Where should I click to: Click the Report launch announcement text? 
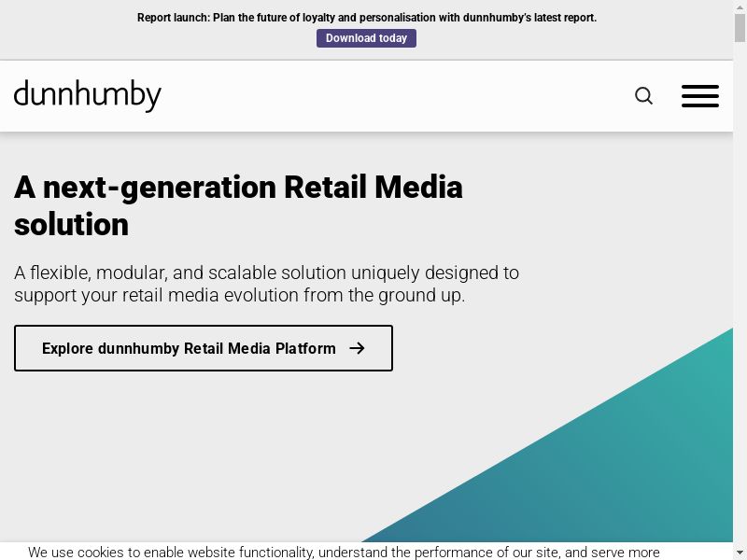[366, 18]
